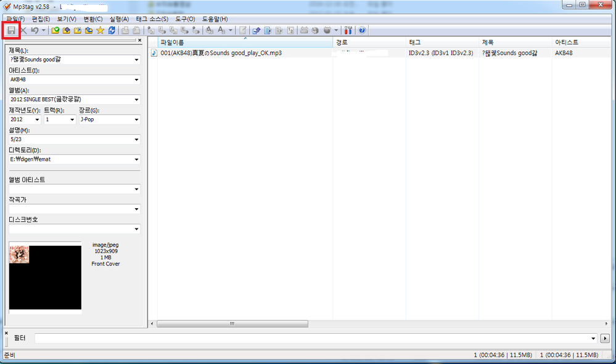Undo the last change

(35, 30)
